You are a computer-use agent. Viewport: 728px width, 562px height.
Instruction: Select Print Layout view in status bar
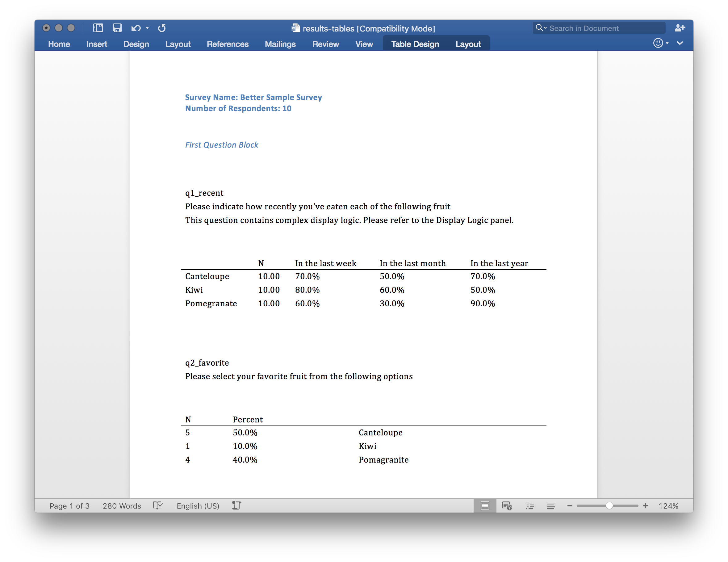coord(485,506)
